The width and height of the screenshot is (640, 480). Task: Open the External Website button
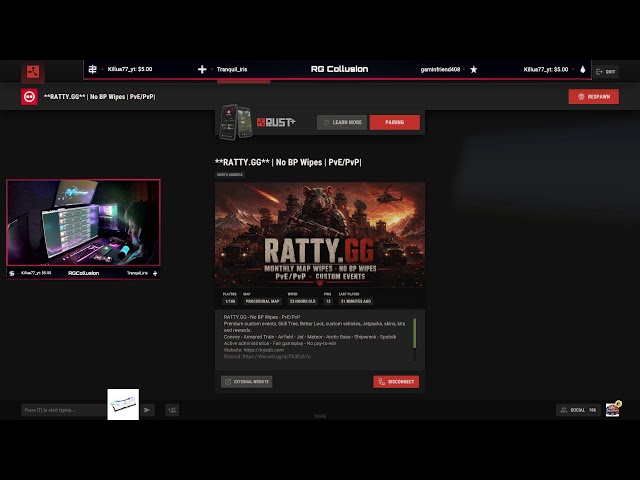tap(247, 382)
